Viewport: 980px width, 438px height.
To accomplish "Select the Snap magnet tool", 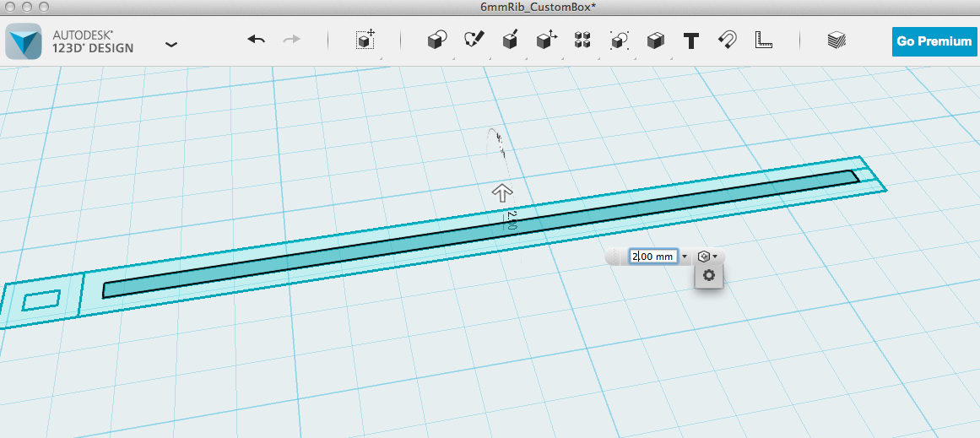I will point(727,41).
